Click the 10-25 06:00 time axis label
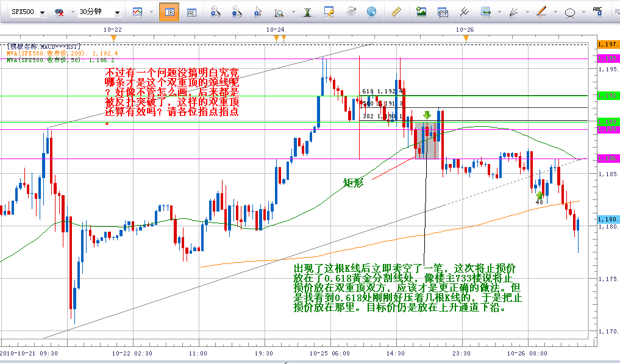 point(329,353)
